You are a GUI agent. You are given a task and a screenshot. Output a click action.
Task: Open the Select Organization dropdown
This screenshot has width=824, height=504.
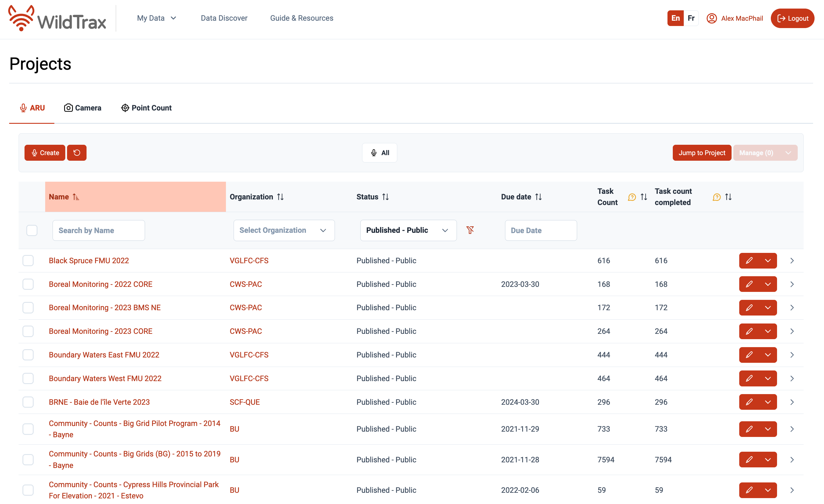[284, 230]
